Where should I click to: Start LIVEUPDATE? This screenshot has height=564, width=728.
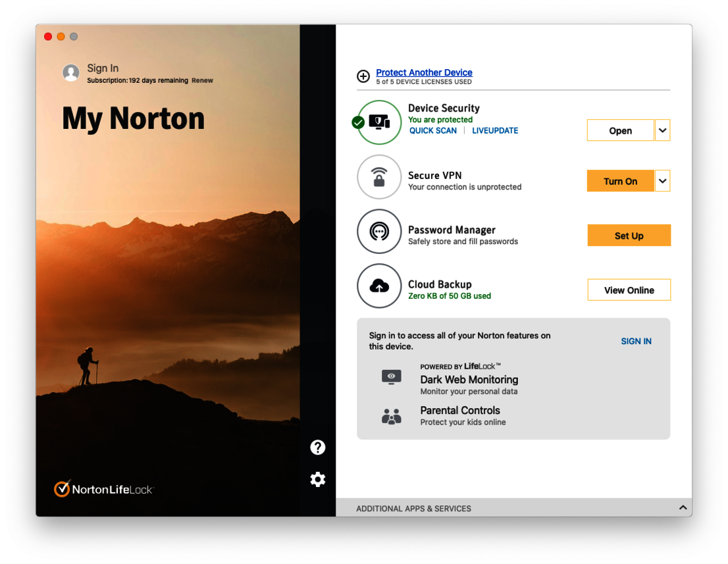click(x=494, y=130)
